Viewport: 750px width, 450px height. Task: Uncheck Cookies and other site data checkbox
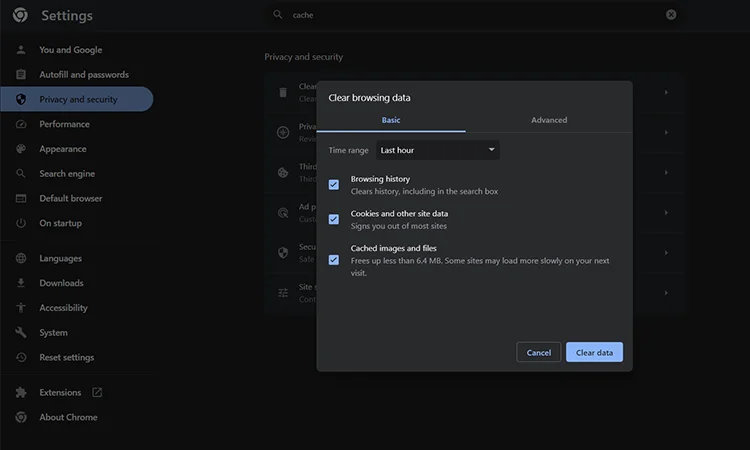click(x=334, y=219)
